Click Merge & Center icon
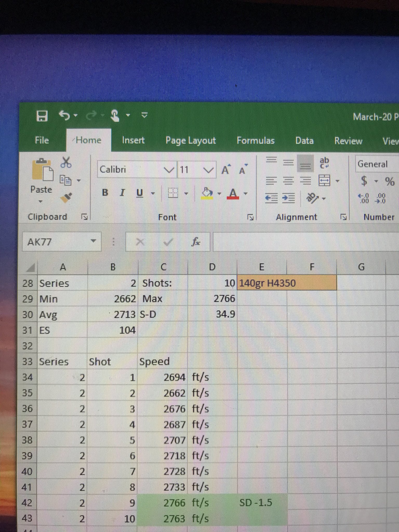This screenshot has width=399, height=532. 324,180
